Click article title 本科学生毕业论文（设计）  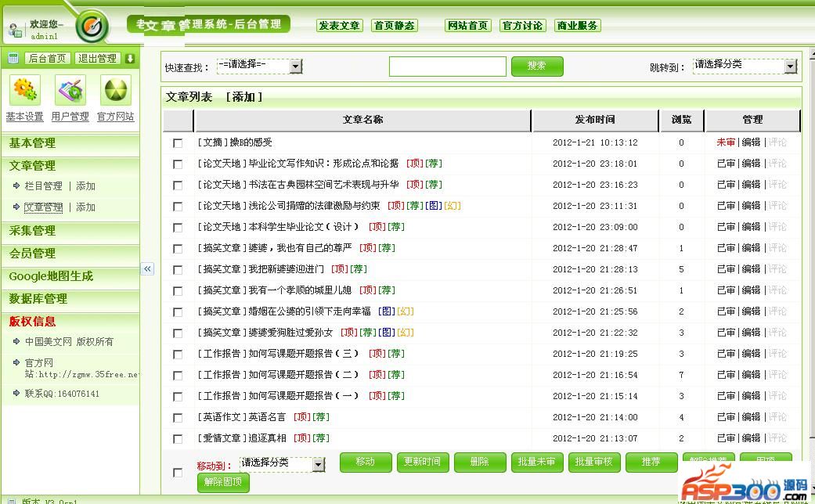305,227
